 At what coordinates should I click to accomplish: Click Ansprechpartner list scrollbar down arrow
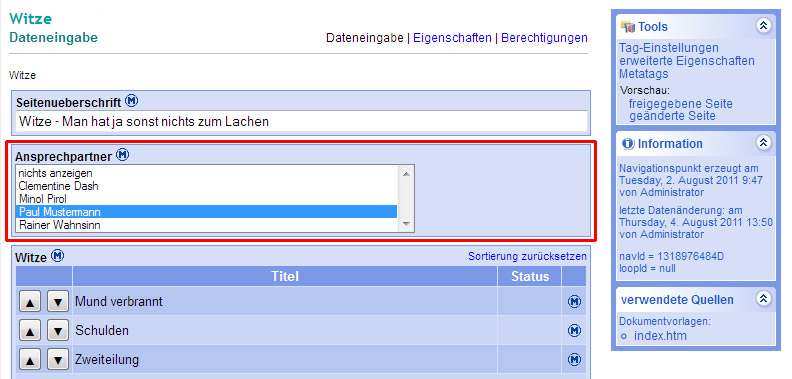[x=406, y=224]
